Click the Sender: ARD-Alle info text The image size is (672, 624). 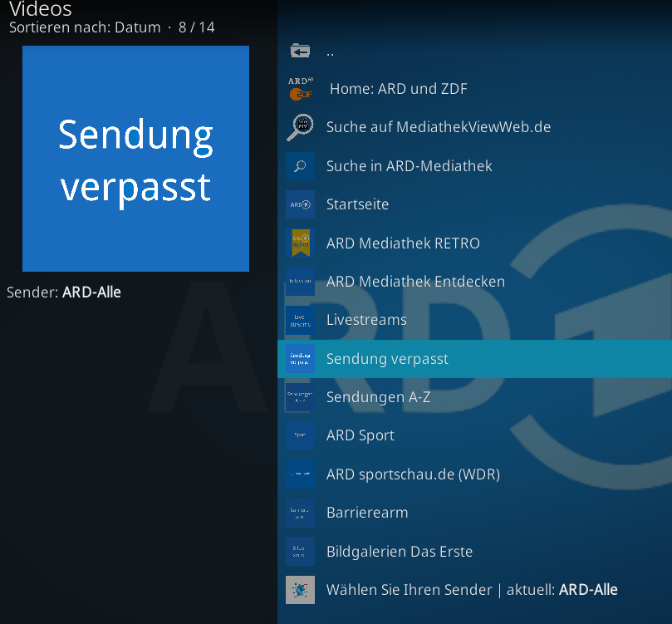click(x=64, y=292)
